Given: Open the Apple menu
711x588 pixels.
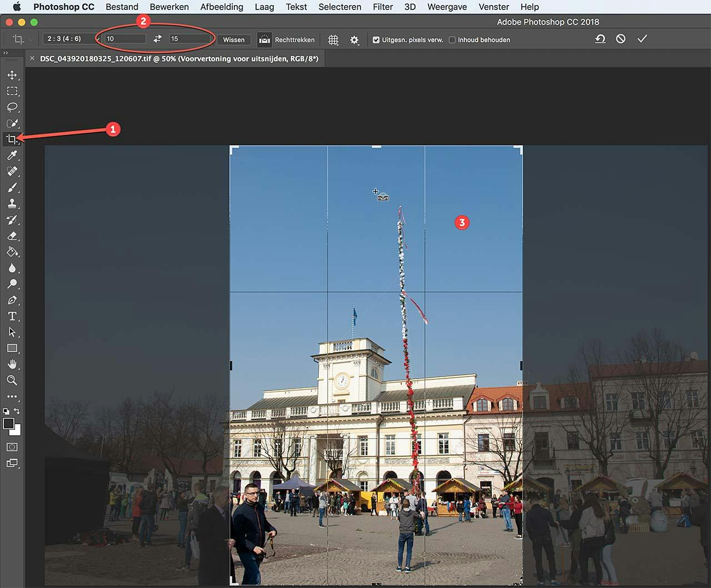Looking at the screenshot, I should (17, 7).
